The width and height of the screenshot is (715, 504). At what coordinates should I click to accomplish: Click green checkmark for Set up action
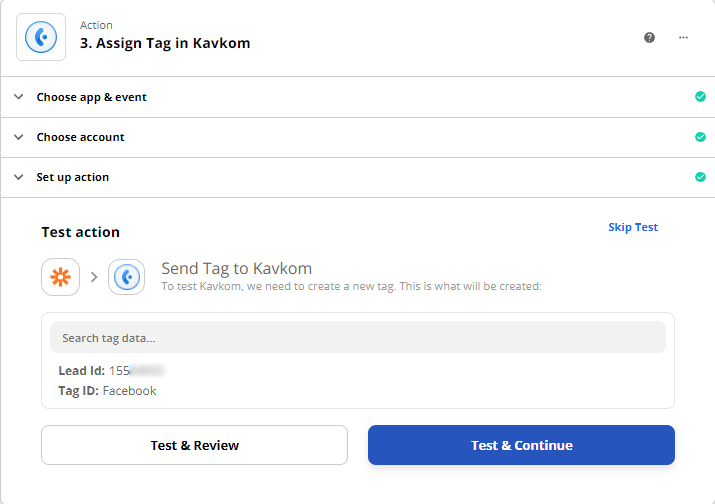(x=700, y=177)
